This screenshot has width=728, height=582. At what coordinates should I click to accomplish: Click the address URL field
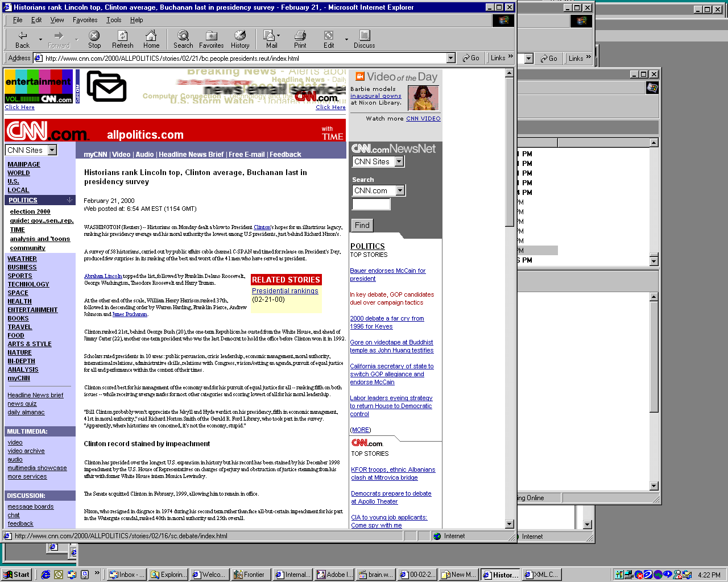pyautogui.click(x=245, y=58)
